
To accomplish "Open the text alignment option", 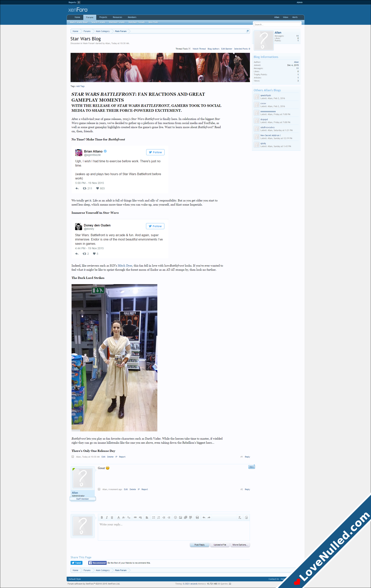I will click(147, 517).
